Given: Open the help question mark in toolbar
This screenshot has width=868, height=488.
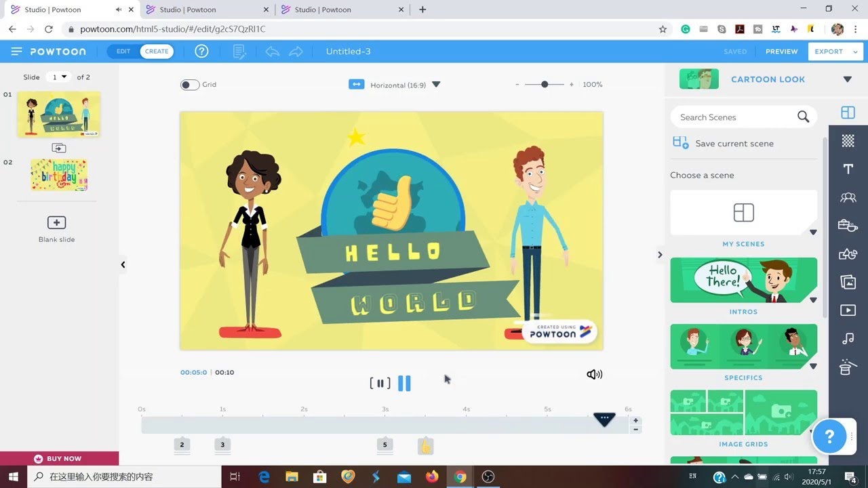Looking at the screenshot, I should click(x=201, y=52).
